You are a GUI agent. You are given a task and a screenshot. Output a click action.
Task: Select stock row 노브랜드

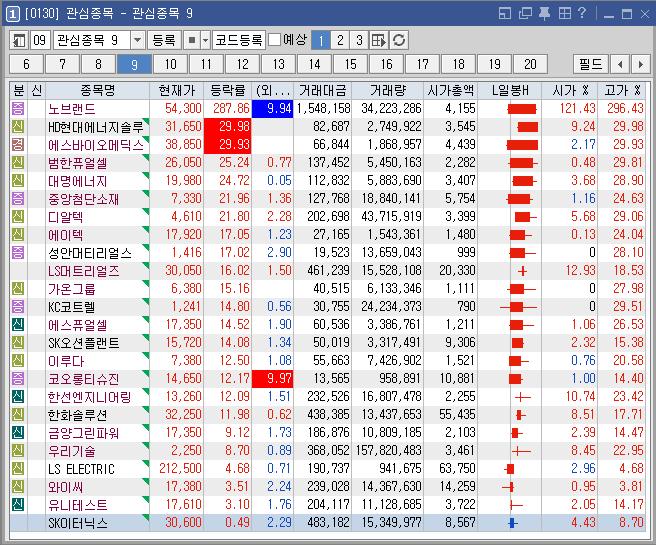coord(328,109)
